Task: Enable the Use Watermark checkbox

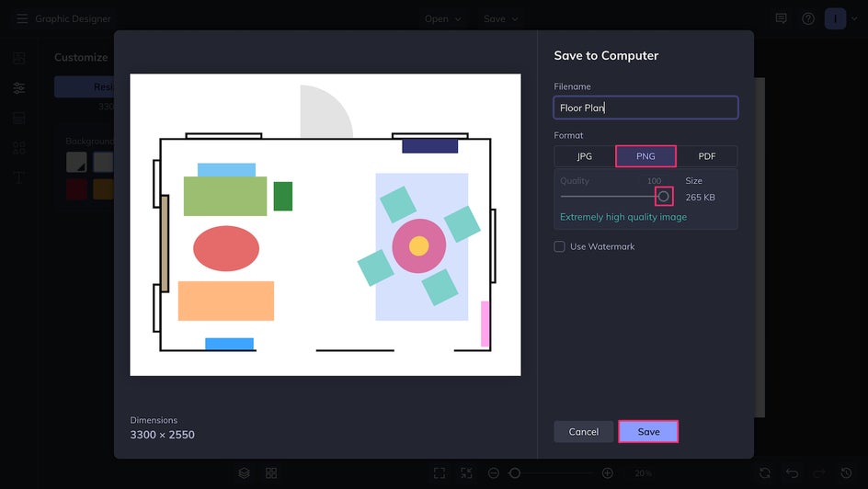Action: [560, 246]
